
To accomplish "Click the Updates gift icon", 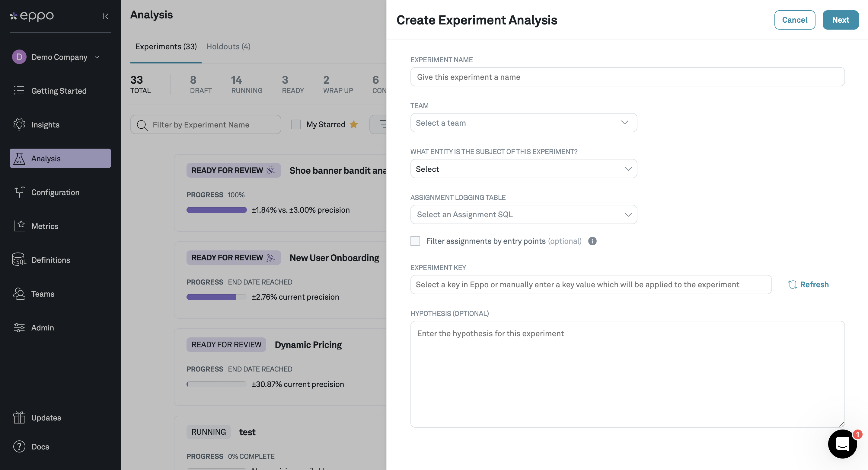I will (19, 417).
